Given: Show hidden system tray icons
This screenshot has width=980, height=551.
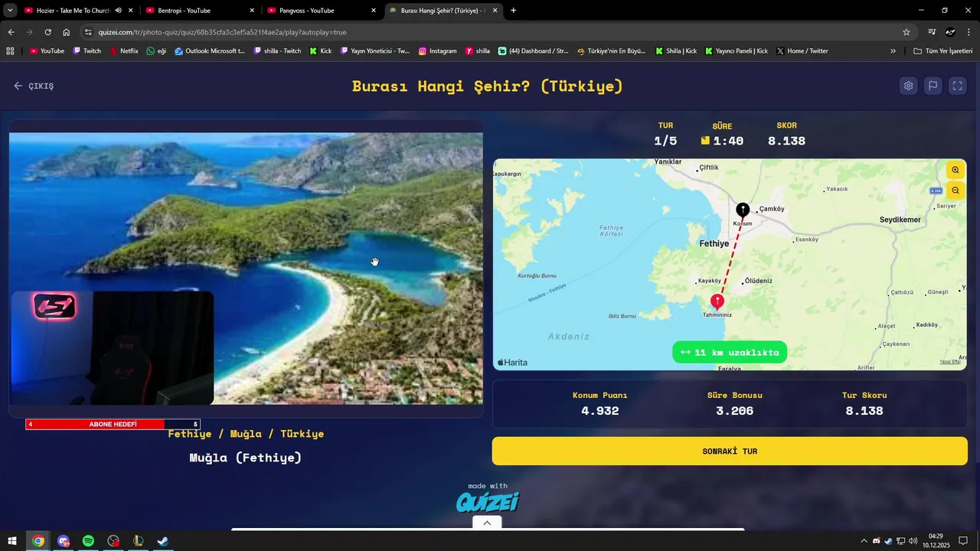Looking at the screenshot, I should (x=864, y=541).
